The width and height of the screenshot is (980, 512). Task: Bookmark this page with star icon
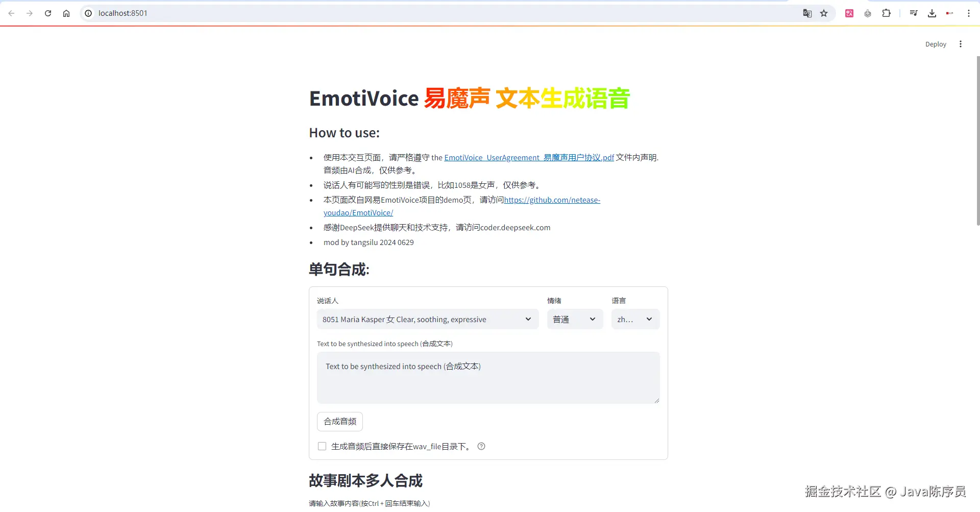coord(824,13)
